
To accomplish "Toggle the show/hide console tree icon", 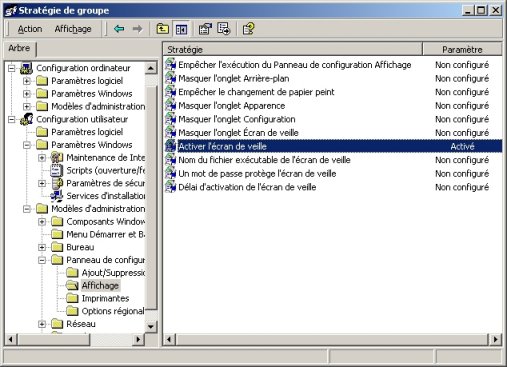I will point(181,29).
